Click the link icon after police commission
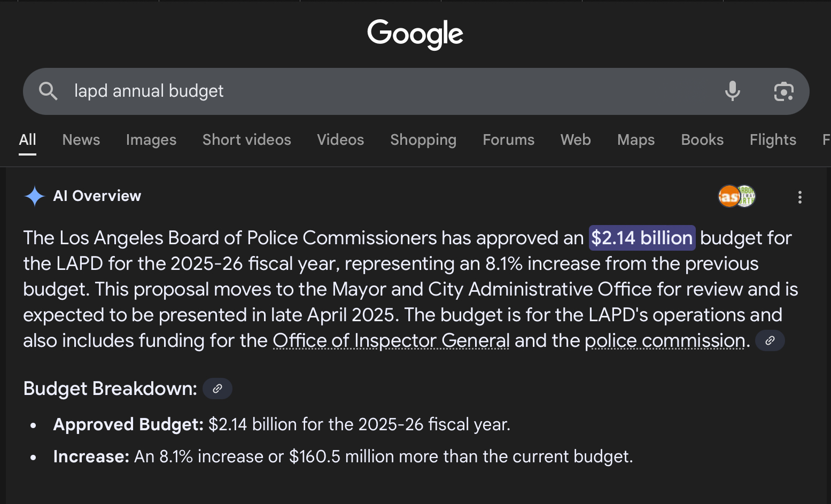This screenshot has width=831, height=504. (770, 340)
